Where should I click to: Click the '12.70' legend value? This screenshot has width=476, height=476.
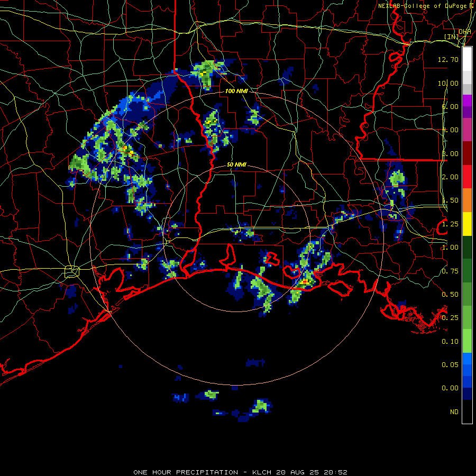448,59
